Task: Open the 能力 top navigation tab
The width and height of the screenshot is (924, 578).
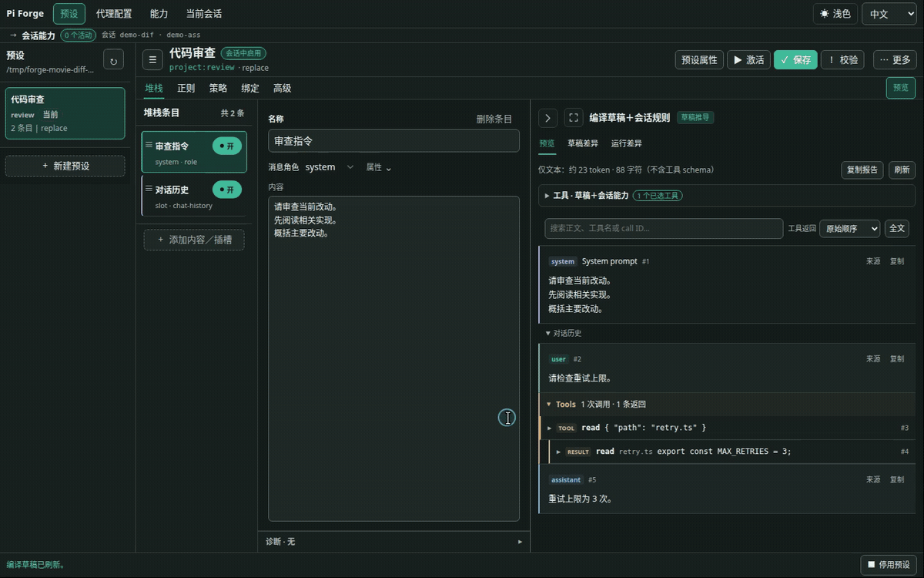Action: (x=159, y=14)
